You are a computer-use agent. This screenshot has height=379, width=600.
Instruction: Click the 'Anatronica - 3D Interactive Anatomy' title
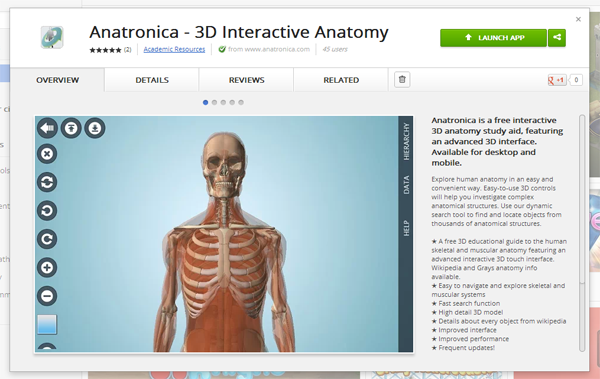coord(239,32)
